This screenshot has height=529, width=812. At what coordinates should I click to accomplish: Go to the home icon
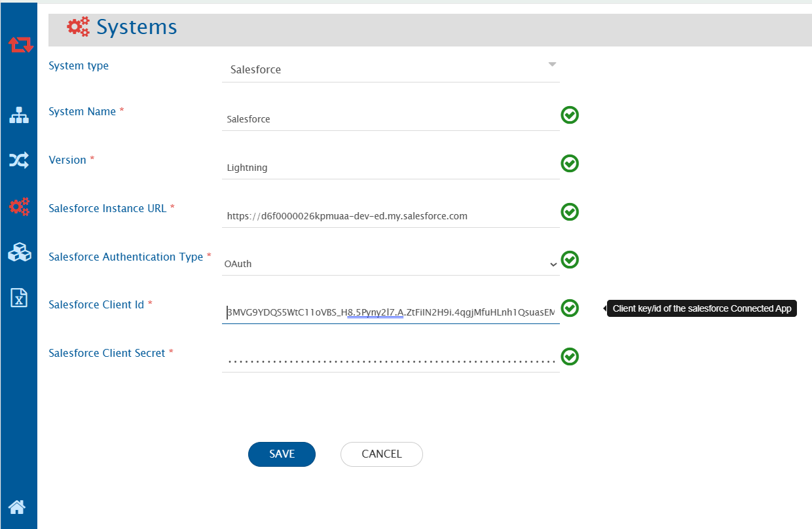pyautogui.click(x=17, y=506)
